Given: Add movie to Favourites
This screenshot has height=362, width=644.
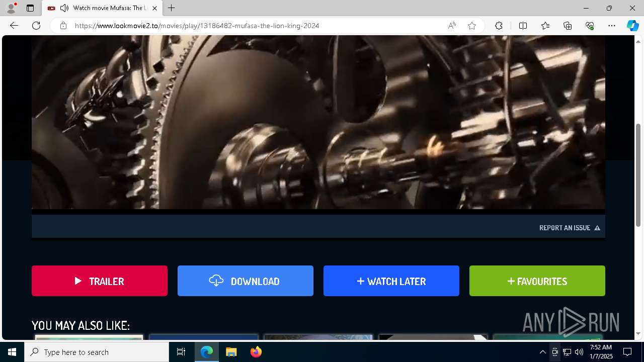Looking at the screenshot, I should [537, 281].
